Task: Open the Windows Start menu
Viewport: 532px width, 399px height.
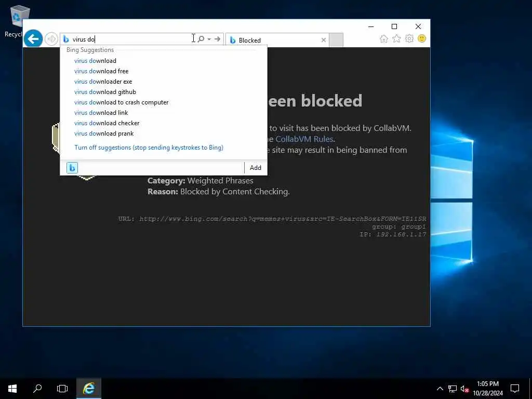Action: (12, 389)
